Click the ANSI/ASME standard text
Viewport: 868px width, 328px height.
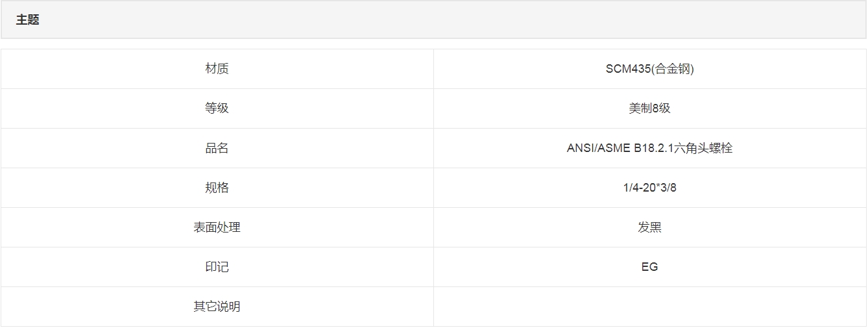(x=598, y=148)
